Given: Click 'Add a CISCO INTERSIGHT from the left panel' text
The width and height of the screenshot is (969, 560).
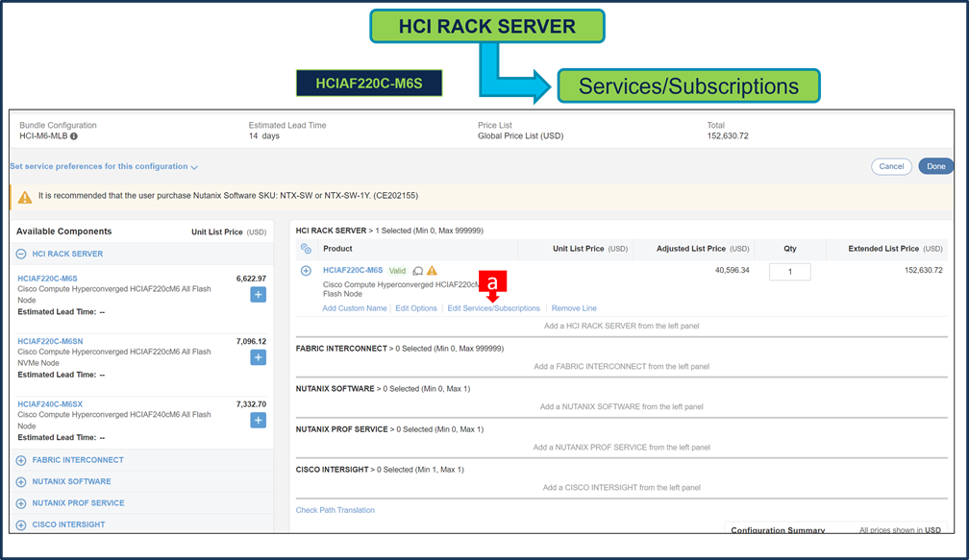Looking at the screenshot, I should pos(622,488).
